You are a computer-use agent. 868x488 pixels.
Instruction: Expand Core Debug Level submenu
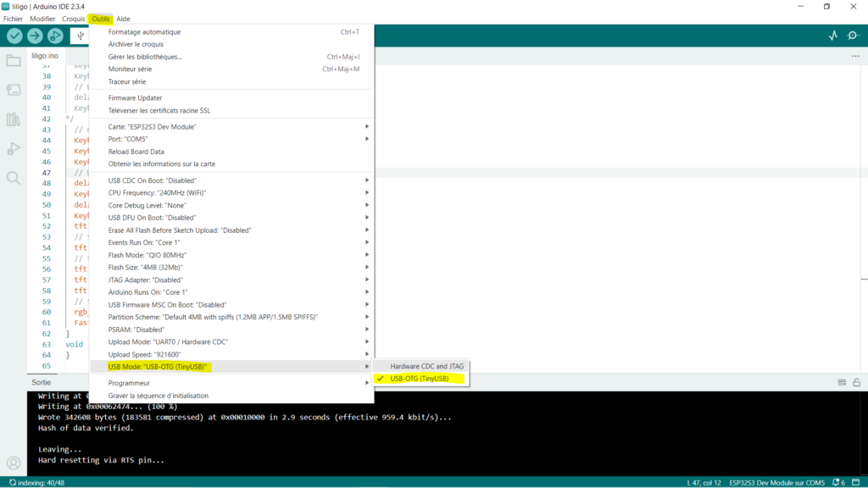pyautogui.click(x=232, y=205)
